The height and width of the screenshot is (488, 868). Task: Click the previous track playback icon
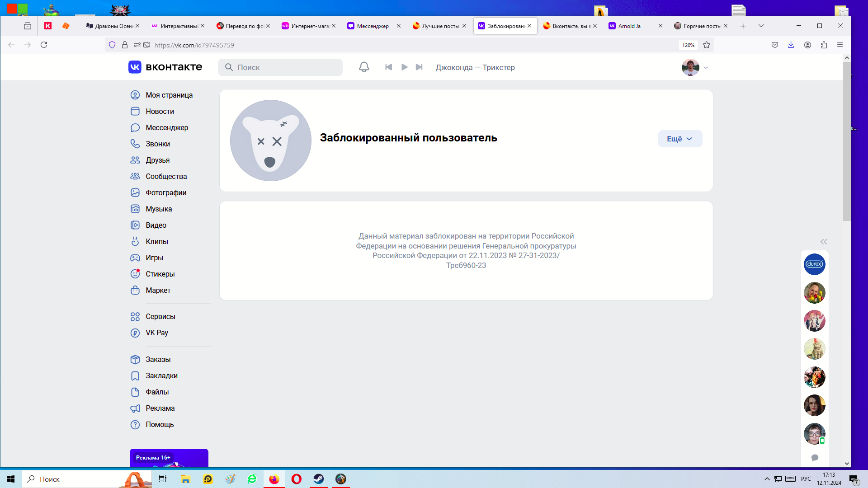(x=389, y=67)
